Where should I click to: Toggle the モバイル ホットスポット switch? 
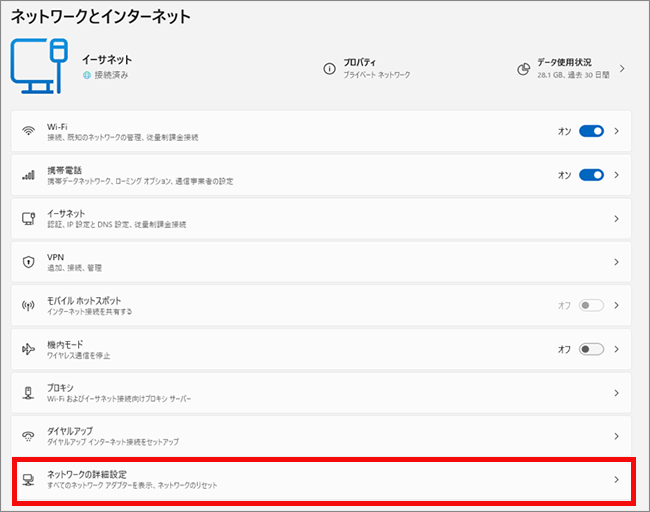pyautogui.click(x=592, y=306)
